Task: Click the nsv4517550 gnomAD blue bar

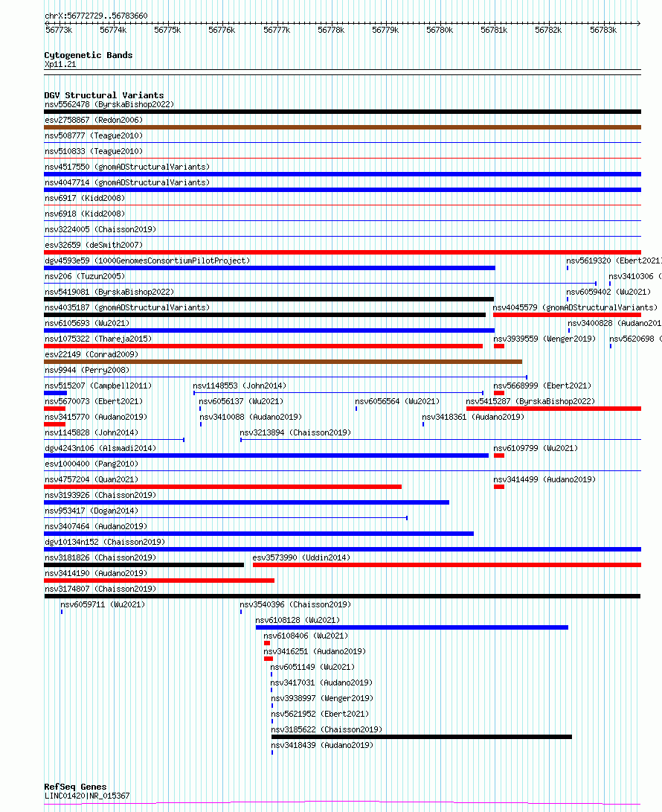Action: tap(343, 174)
